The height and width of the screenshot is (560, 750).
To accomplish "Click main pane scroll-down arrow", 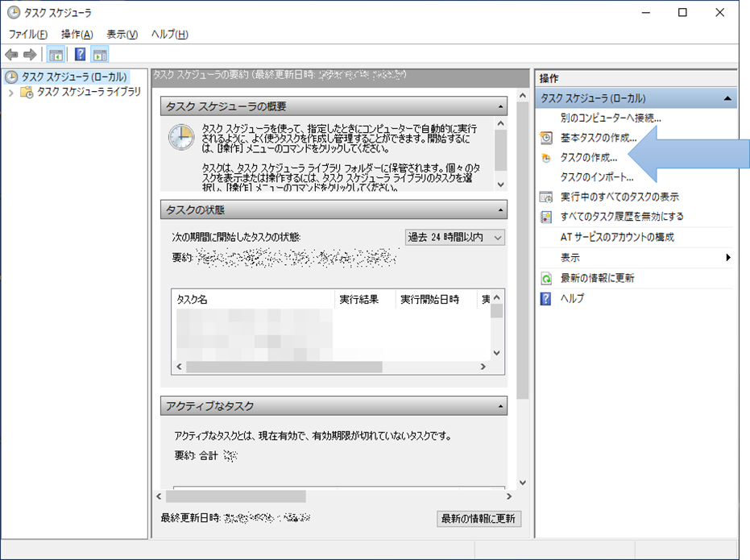I will (x=522, y=483).
